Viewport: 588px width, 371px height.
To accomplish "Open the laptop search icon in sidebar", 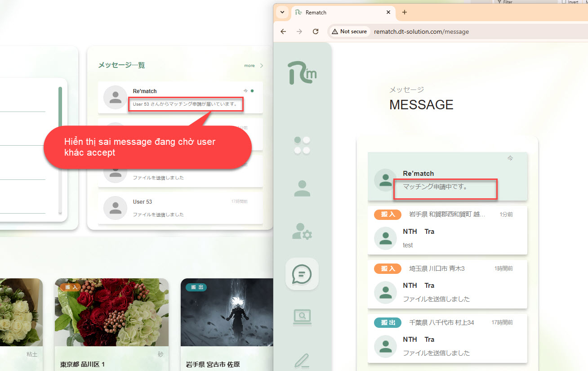I will [x=302, y=317].
